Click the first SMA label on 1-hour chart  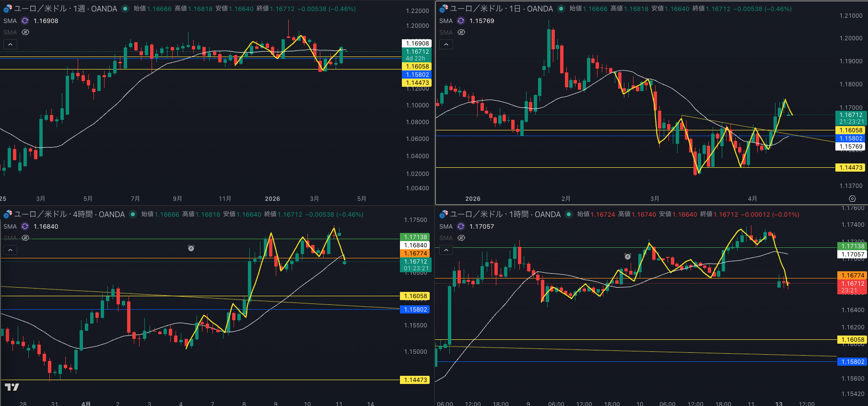coord(446,226)
